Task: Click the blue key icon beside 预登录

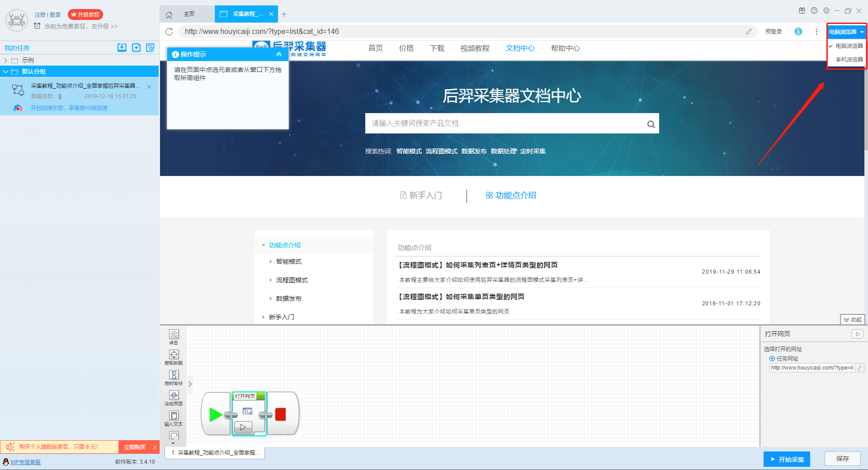Action: (x=798, y=32)
